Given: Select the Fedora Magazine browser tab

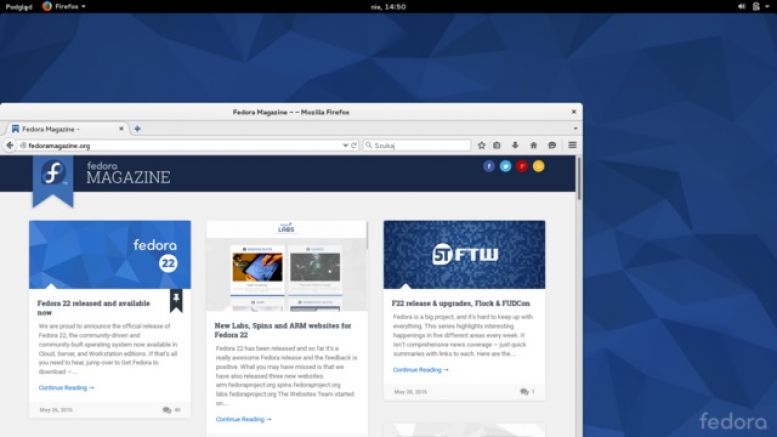Looking at the screenshot, I should [x=67, y=129].
